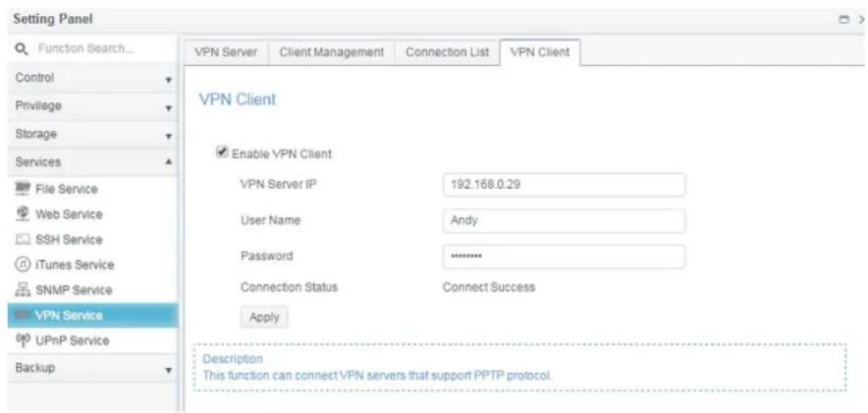Expand the Control section arrow
This screenshot has width=868, height=413.
pos(169,79)
